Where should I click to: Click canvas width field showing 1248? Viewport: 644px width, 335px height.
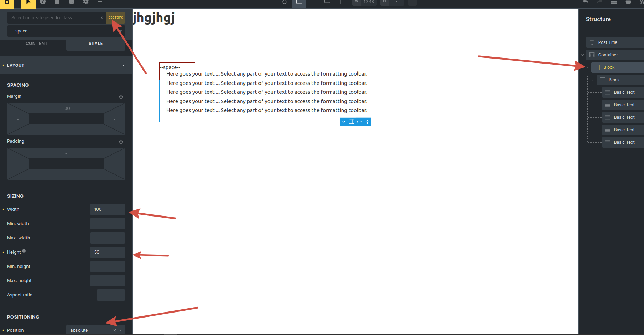click(368, 2)
